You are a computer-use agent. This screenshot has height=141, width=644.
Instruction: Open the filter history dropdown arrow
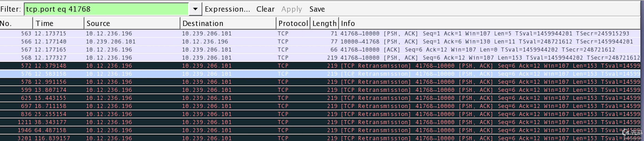coord(195,9)
